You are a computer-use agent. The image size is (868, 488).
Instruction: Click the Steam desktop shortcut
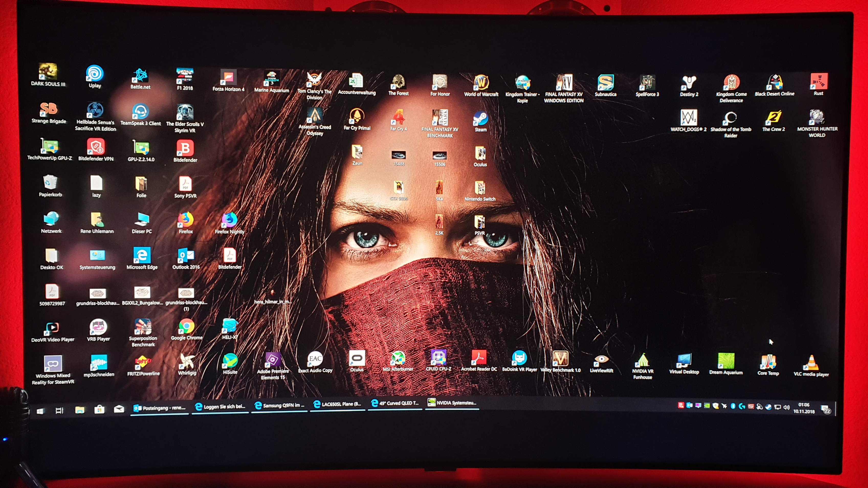(x=480, y=121)
